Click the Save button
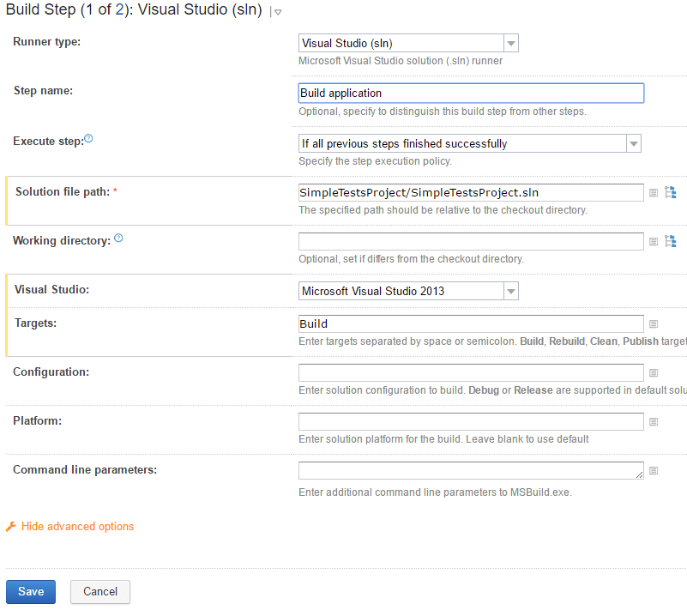 point(31,592)
